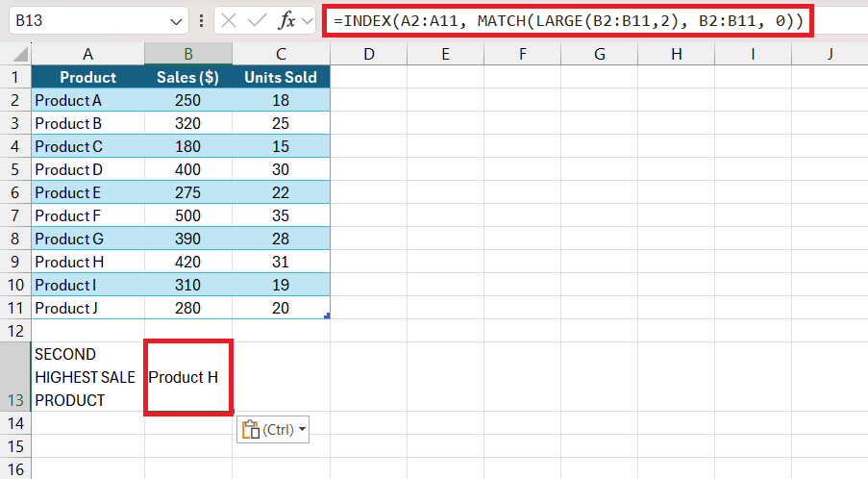Viewport: 868px width, 479px height.
Task: Click the sales value 390
Action: [x=188, y=239]
